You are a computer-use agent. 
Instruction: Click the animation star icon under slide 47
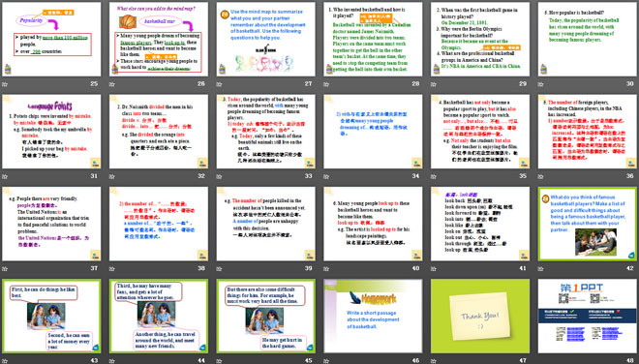click(433, 361)
